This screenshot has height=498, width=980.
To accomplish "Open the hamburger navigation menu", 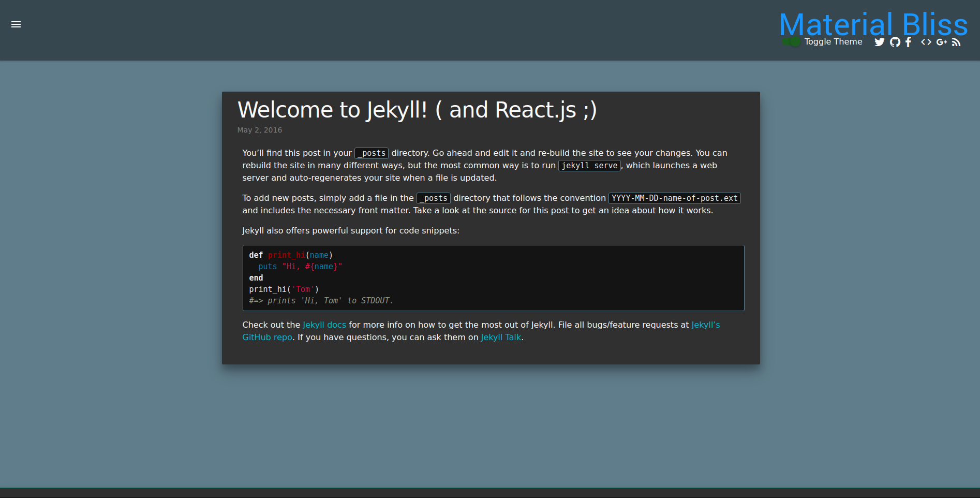I will [16, 24].
